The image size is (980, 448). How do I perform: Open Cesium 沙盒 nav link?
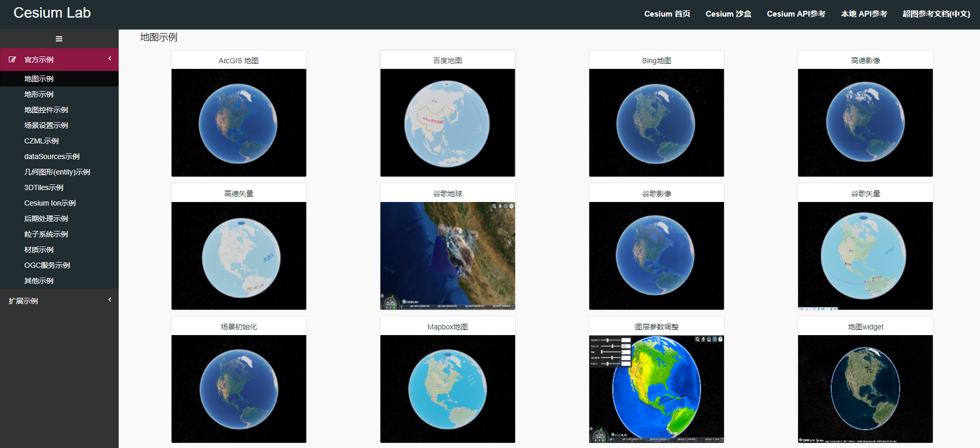tap(728, 14)
